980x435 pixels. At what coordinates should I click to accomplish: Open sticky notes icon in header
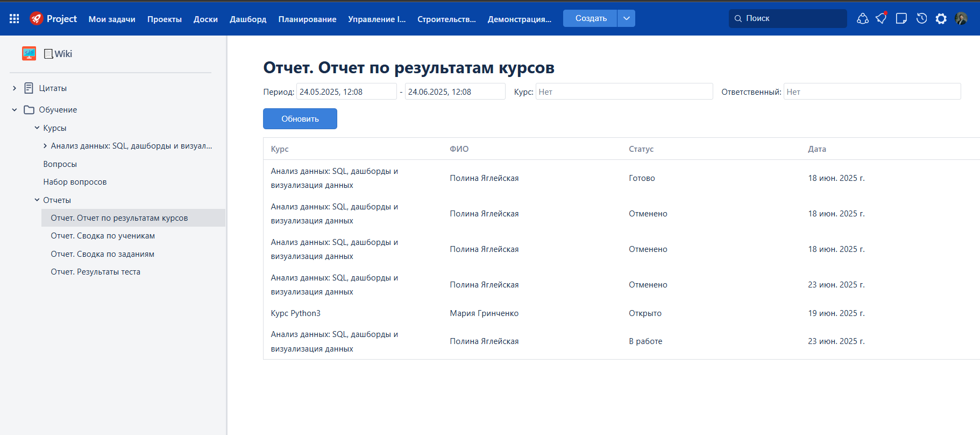[x=901, y=18]
